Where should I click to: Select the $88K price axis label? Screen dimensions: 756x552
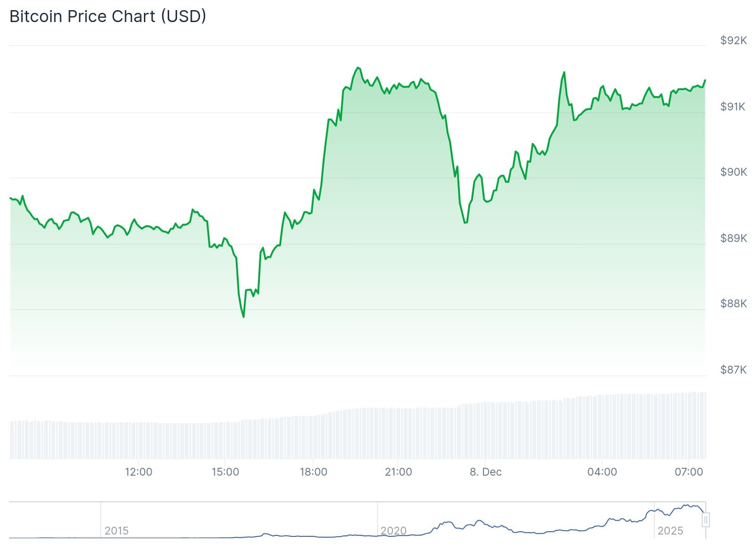[x=733, y=303]
